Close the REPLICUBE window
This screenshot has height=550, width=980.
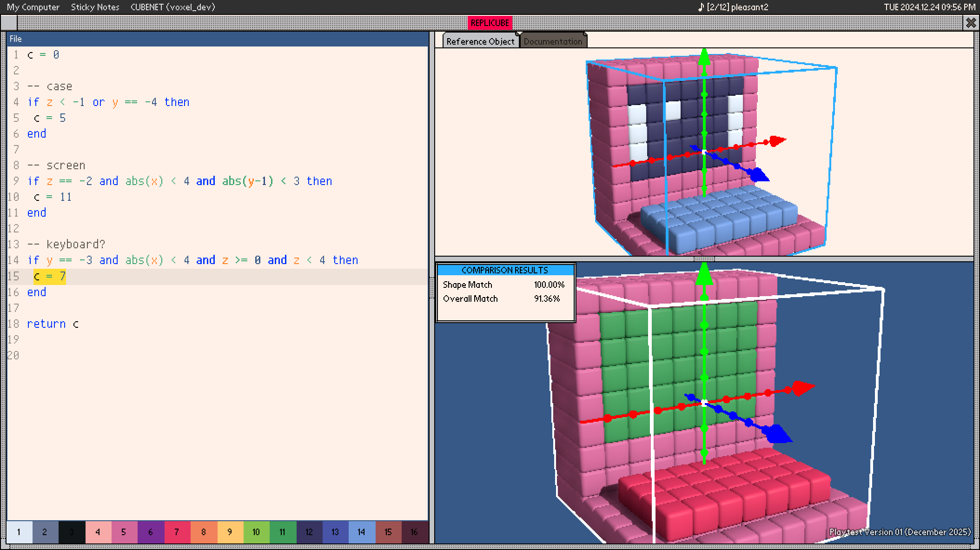click(x=970, y=23)
